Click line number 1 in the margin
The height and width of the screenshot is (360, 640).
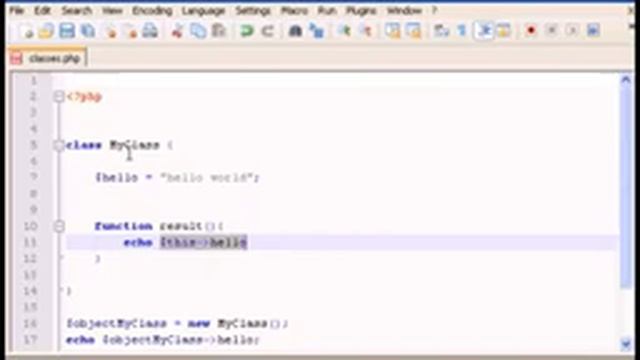point(33,80)
